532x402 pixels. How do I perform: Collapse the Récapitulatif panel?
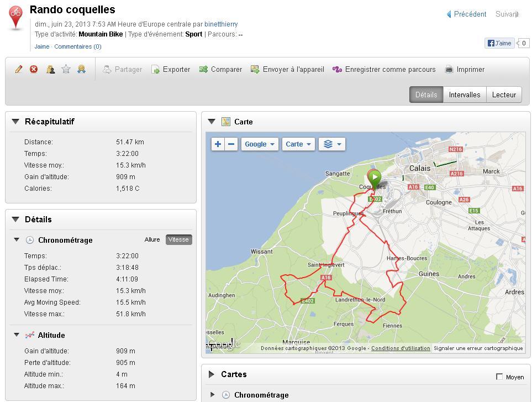15,122
